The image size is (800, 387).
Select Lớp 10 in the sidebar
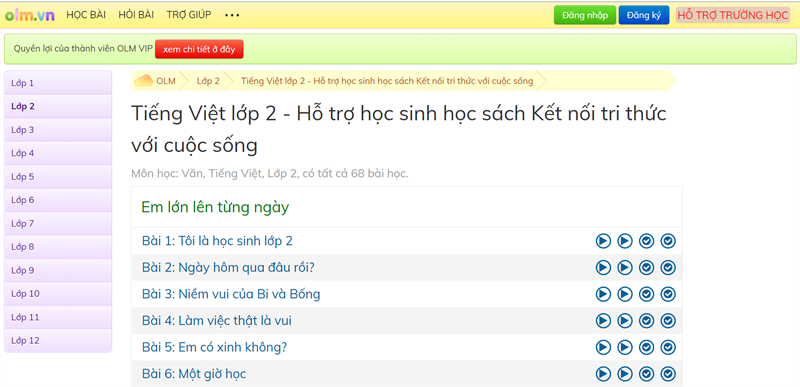58,294
